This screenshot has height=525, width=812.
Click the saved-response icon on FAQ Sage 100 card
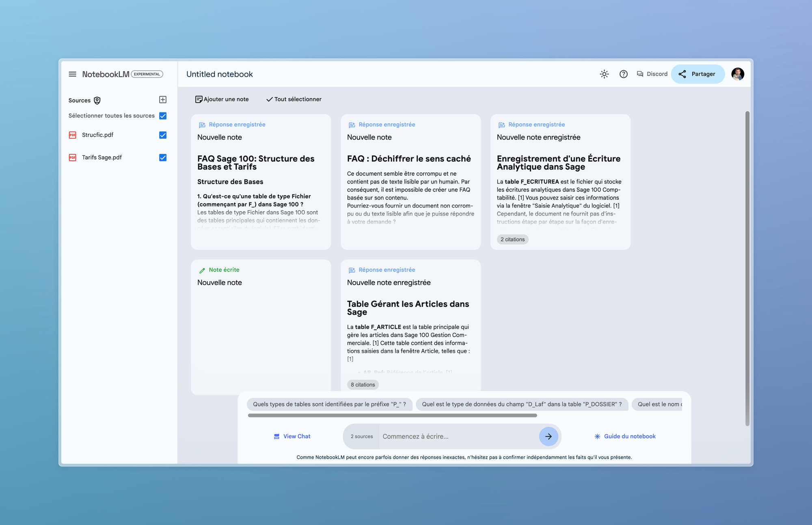coord(202,125)
